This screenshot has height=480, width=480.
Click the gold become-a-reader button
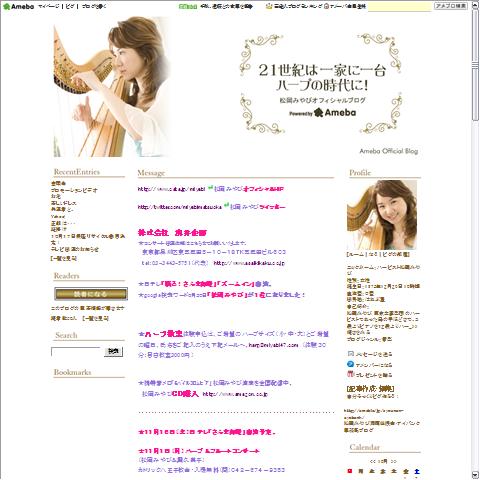tap(91, 294)
